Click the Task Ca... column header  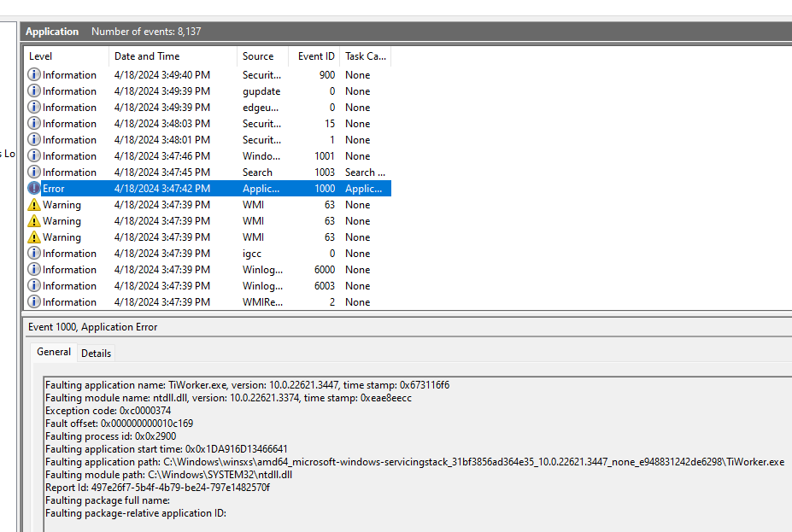click(365, 56)
